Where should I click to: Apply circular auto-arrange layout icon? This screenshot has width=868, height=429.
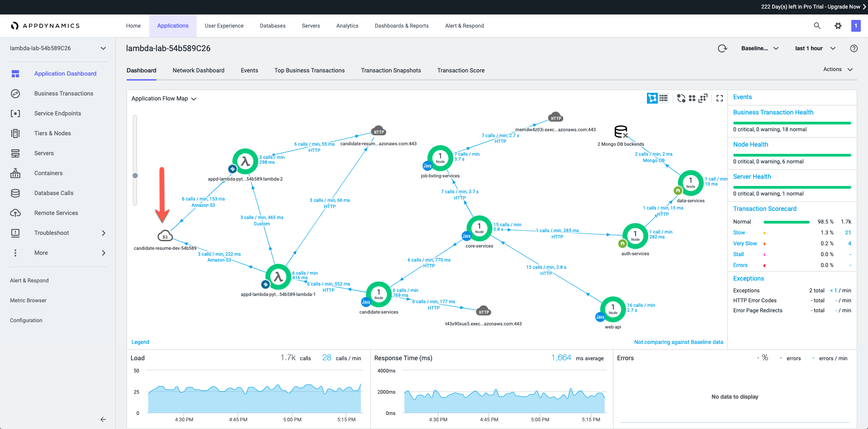(681, 98)
